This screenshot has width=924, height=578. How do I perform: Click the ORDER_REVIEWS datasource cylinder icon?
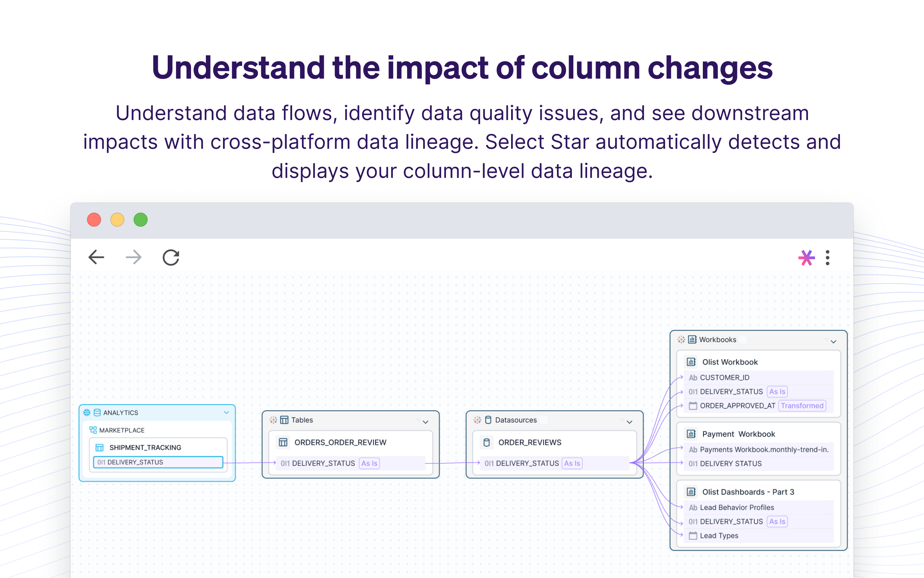pyautogui.click(x=487, y=442)
